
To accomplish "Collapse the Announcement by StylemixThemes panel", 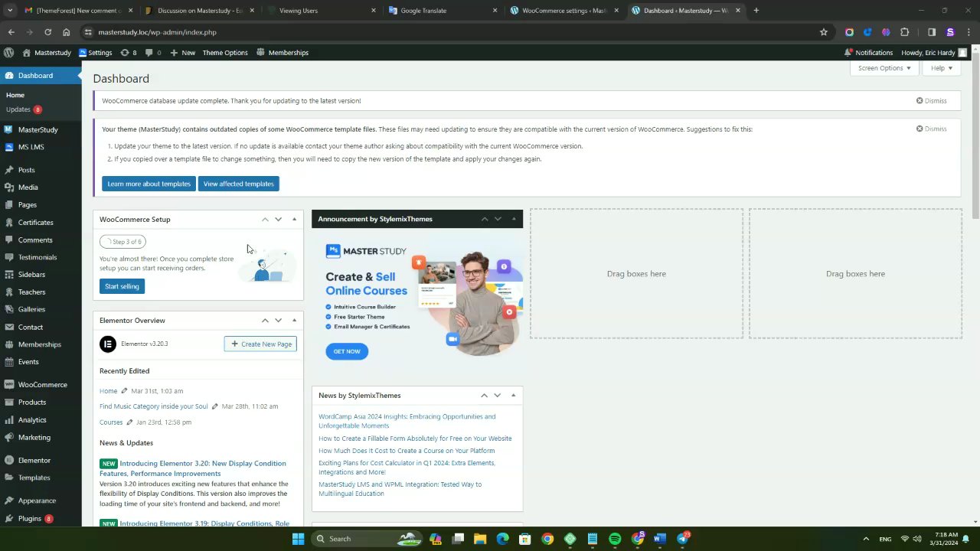I will click(x=513, y=219).
